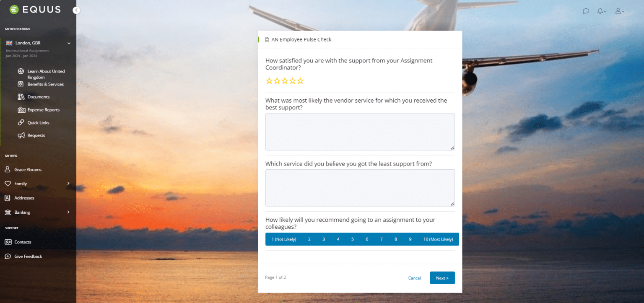The width and height of the screenshot is (644, 303).
Task: Open the notifications bell
Action: (x=600, y=11)
